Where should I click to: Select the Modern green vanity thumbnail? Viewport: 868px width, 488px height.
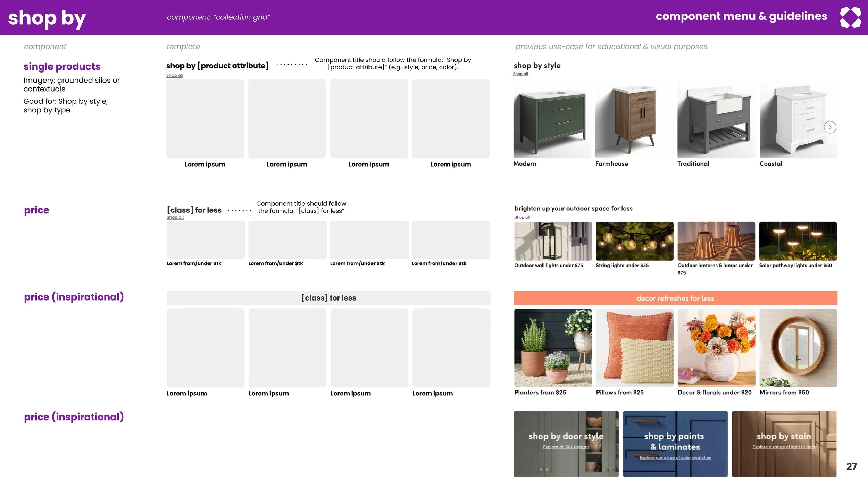point(552,120)
